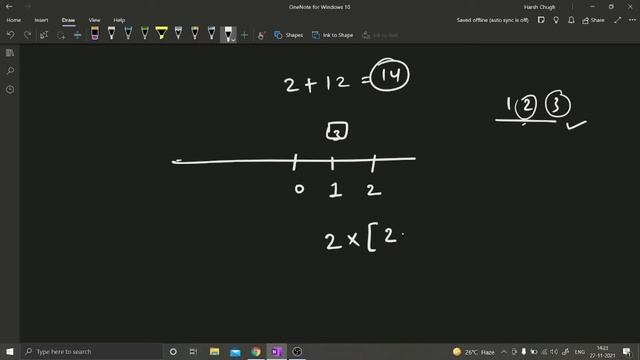Open the View tab

click(94, 20)
